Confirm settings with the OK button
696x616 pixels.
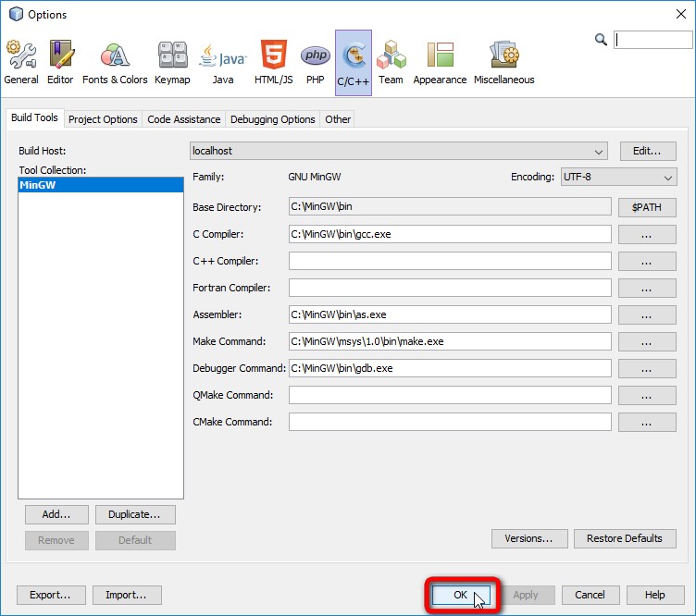461,595
